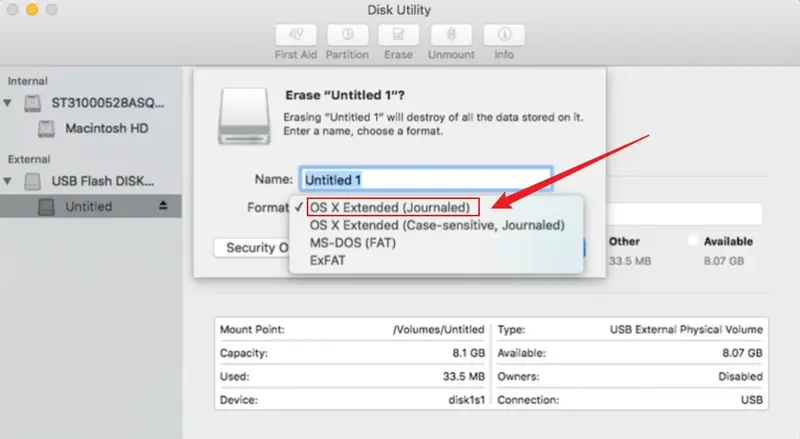
Task: Select the ST31000528ASQ disk row
Action: pyautogui.click(x=91, y=103)
